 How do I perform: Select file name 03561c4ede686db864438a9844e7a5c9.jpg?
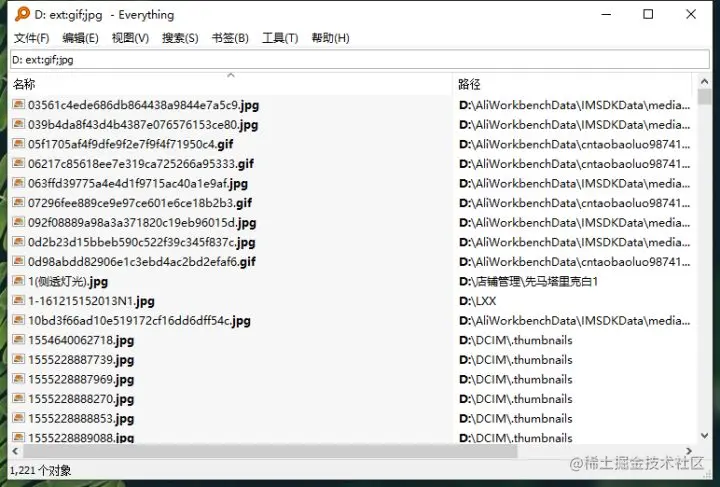coord(143,105)
